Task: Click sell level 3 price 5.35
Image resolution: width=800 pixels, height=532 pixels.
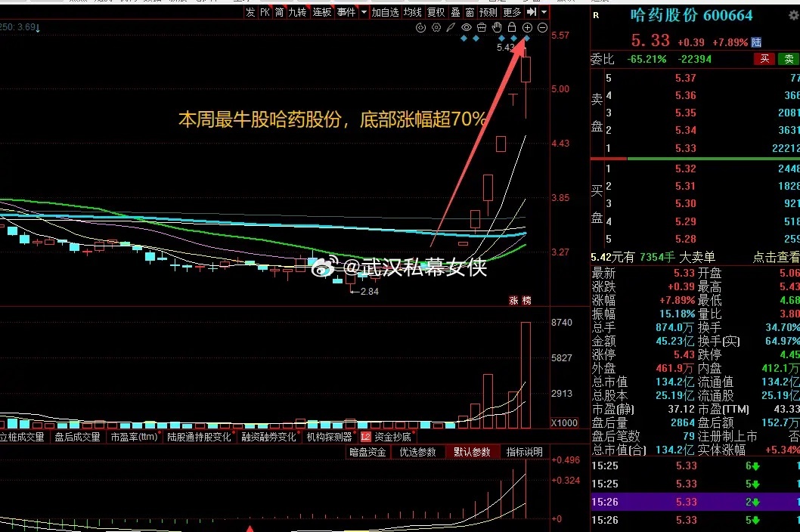Action: click(x=686, y=113)
